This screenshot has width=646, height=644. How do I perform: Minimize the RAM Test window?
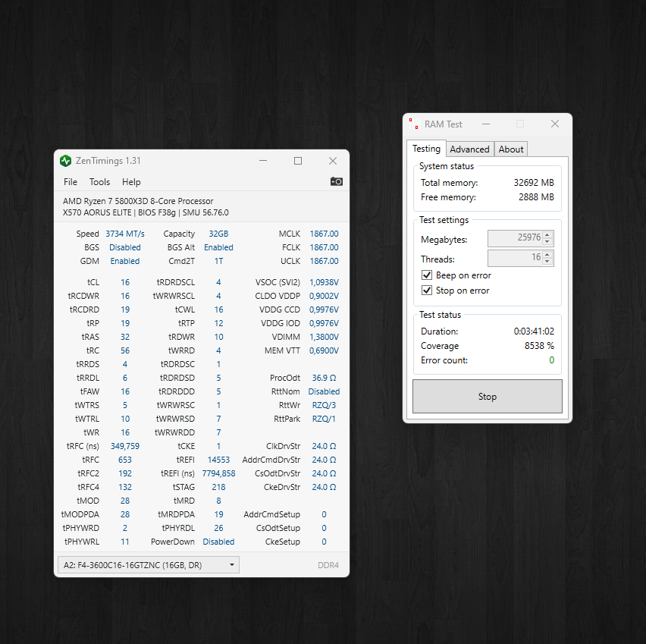(x=486, y=124)
